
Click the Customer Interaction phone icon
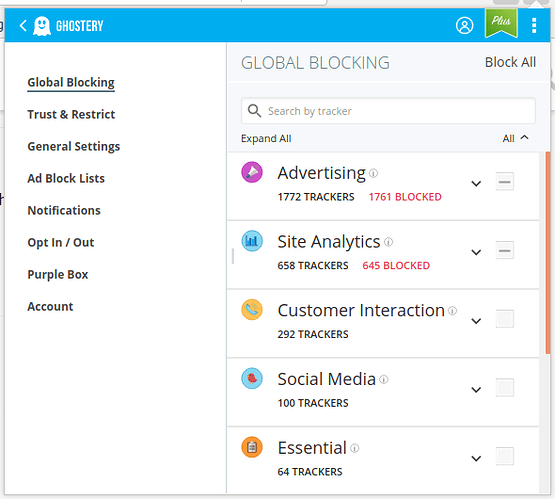pos(252,310)
